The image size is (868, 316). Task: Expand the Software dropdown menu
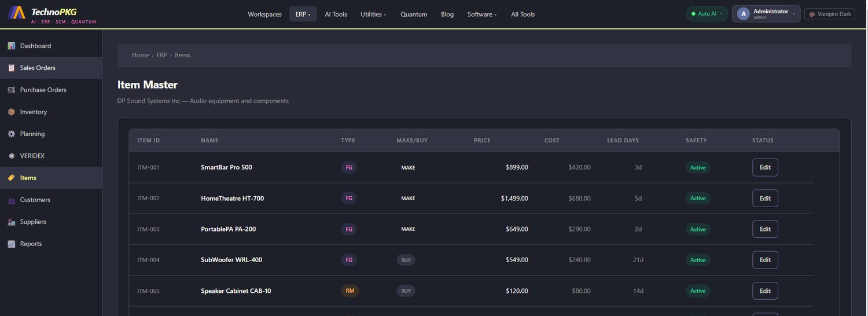coord(482,14)
